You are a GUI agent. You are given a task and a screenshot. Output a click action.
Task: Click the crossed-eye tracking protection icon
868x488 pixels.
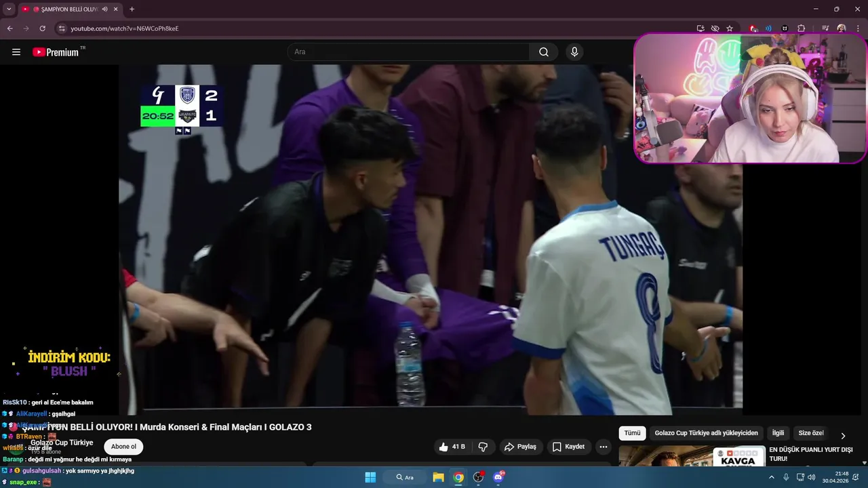(715, 28)
